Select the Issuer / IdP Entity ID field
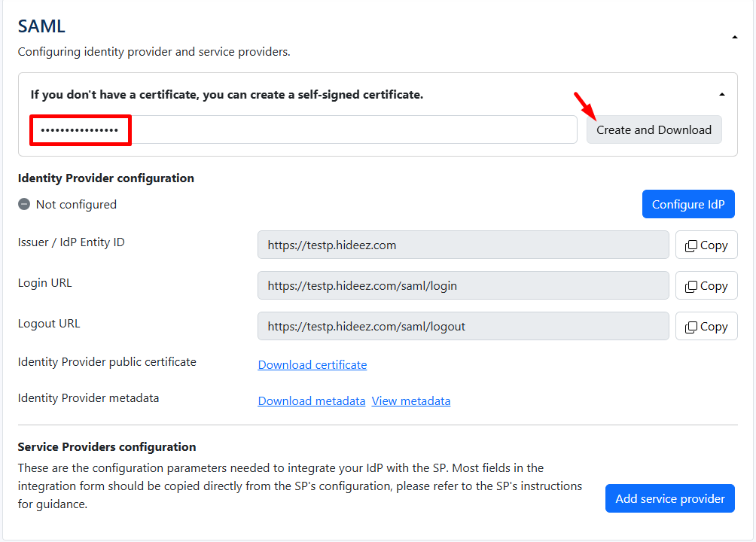756x542 pixels. click(x=462, y=245)
